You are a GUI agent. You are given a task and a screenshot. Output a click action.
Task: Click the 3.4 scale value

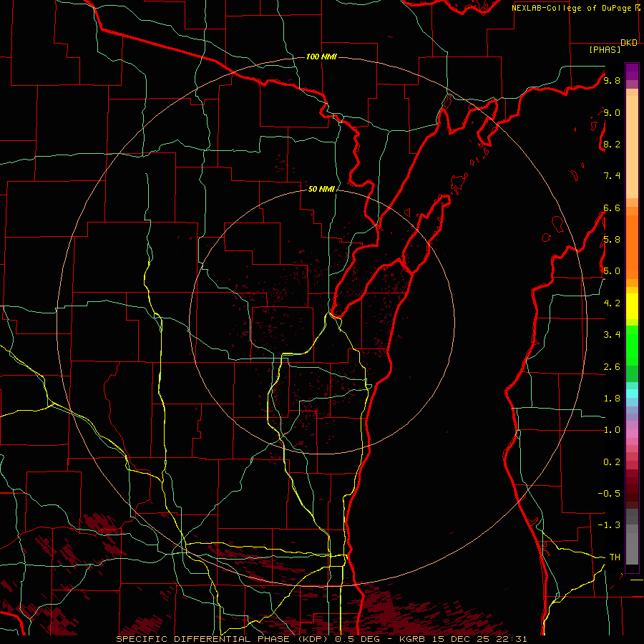(612, 335)
